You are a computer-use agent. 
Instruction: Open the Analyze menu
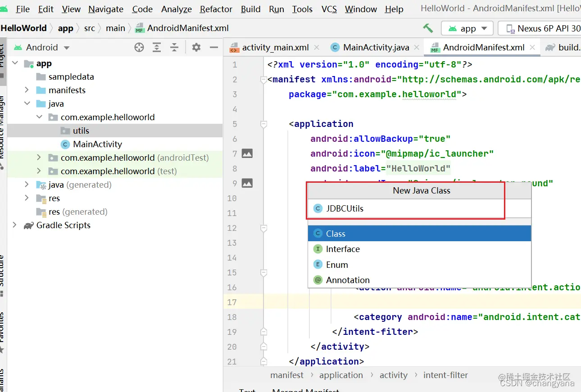pyautogui.click(x=177, y=9)
